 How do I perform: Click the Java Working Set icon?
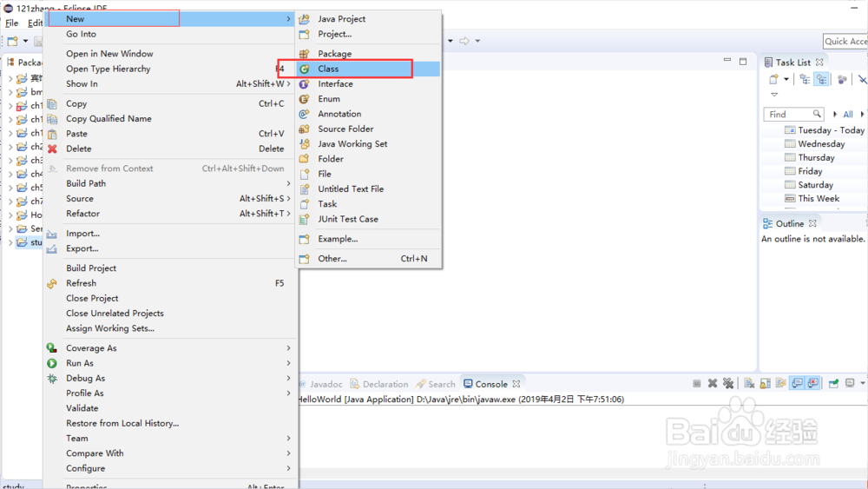(304, 143)
